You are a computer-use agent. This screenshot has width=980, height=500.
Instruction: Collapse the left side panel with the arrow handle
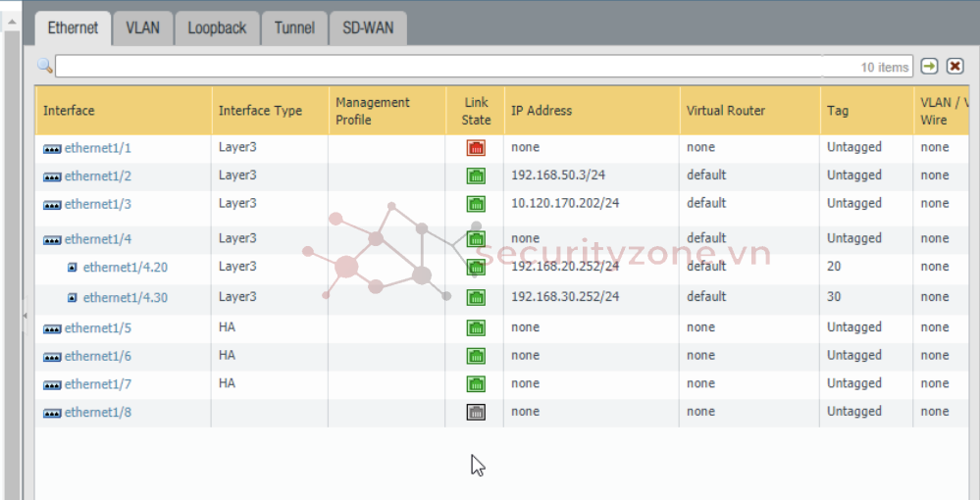[26, 315]
